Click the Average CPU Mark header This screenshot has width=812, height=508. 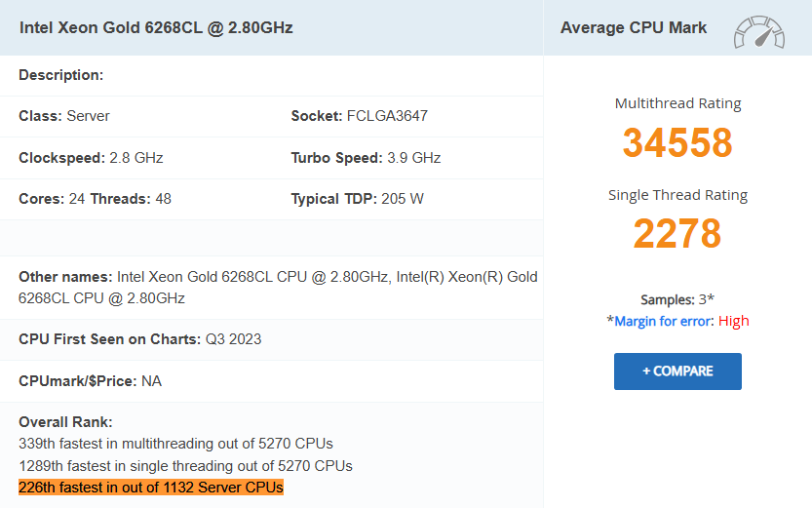tap(634, 27)
